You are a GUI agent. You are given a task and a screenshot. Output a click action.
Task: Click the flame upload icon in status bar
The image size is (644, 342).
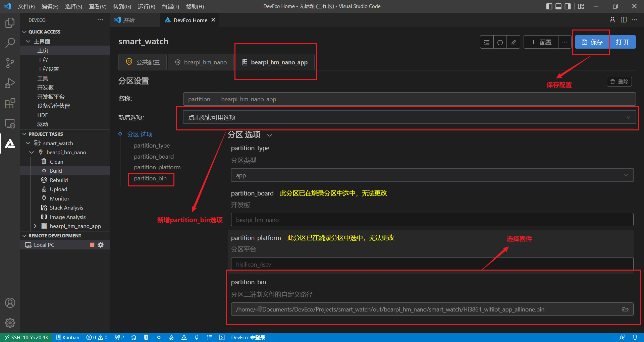pyautogui.click(x=171, y=337)
